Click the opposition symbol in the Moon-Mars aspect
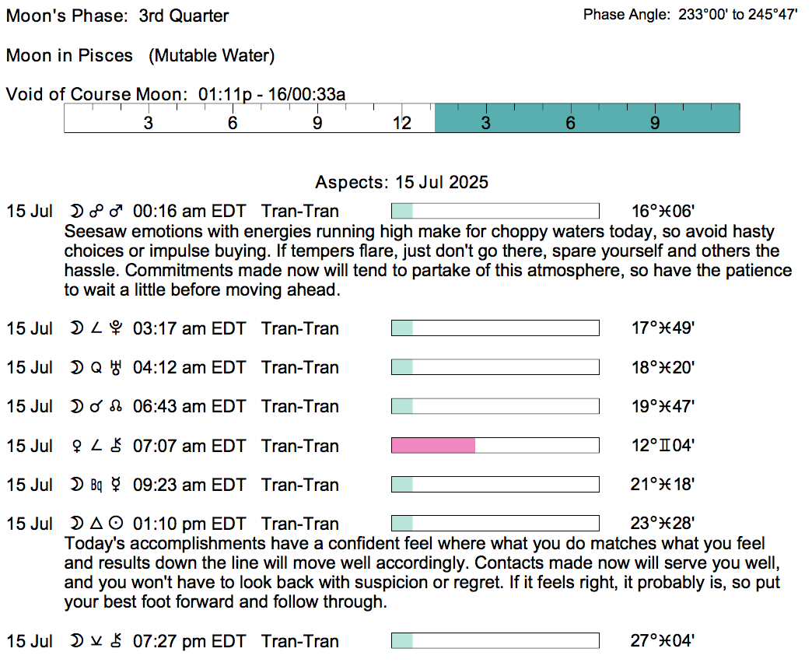The height and width of the screenshot is (666, 812). click(x=96, y=212)
